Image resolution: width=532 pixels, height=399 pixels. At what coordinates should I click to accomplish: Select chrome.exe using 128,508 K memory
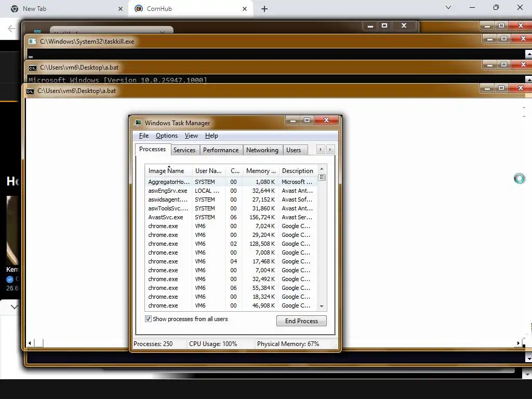[x=231, y=244]
